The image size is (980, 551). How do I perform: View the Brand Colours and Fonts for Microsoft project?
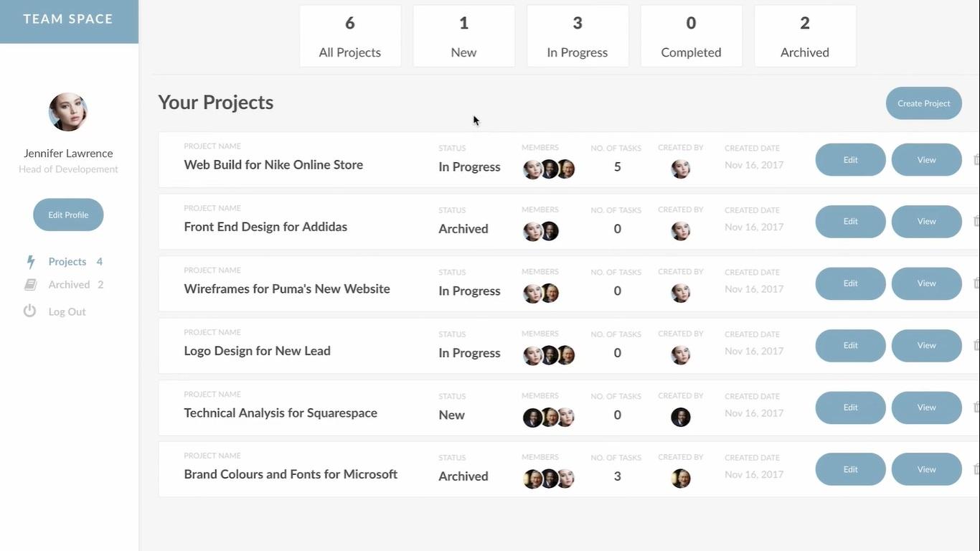tap(926, 468)
